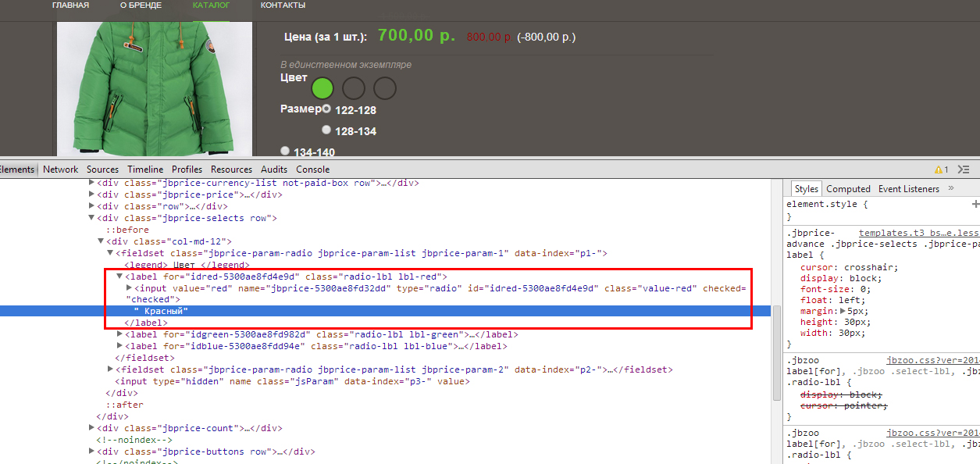Collapse the lbl-red label node
The image size is (980, 464).
click(120, 277)
